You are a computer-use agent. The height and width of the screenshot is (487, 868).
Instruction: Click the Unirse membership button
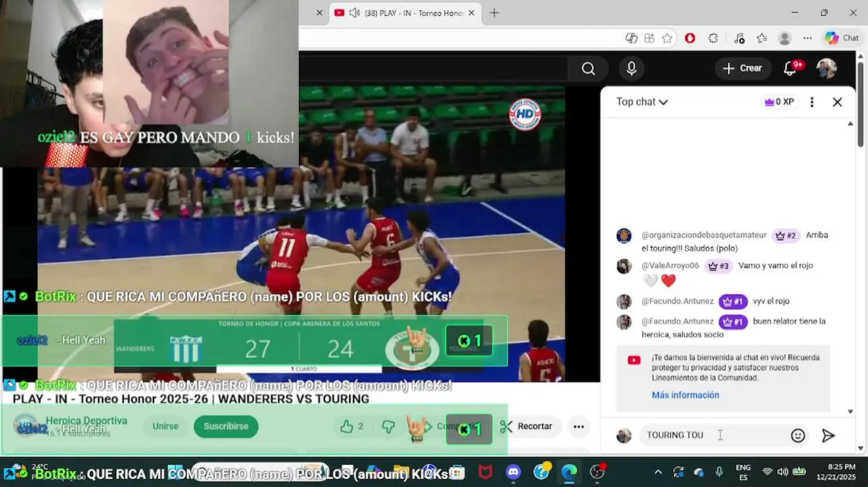tap(165, 426)
